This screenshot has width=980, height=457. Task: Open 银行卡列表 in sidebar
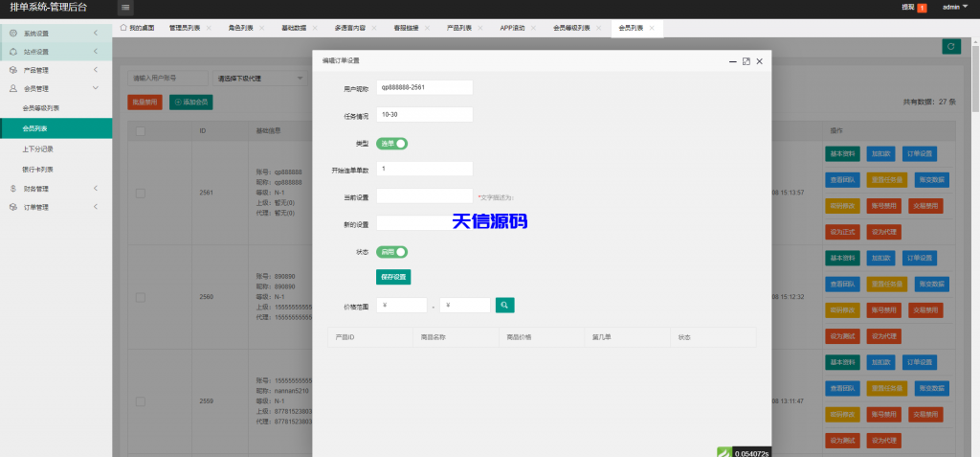click(38, 170)
